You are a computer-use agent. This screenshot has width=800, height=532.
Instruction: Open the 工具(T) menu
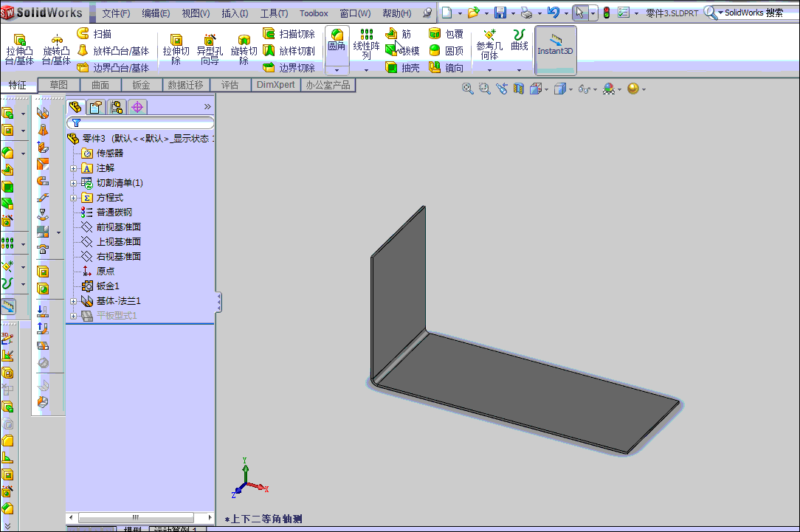274,13
